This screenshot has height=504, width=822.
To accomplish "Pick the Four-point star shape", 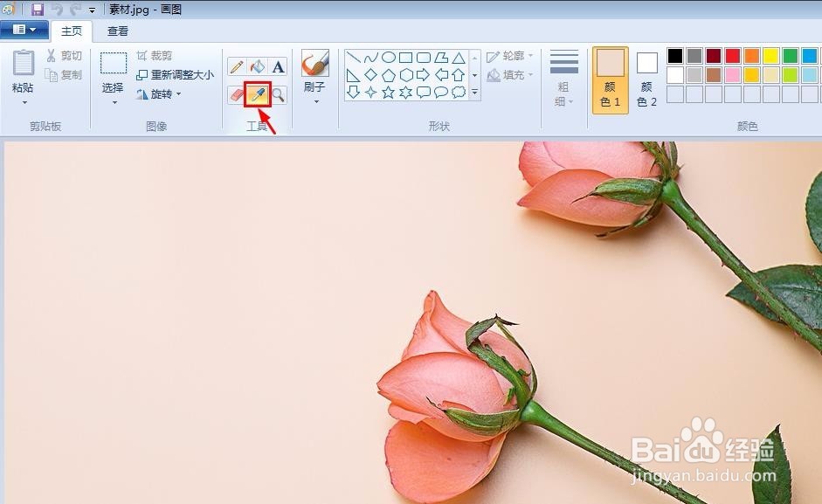I will click(x=370, y=93).
